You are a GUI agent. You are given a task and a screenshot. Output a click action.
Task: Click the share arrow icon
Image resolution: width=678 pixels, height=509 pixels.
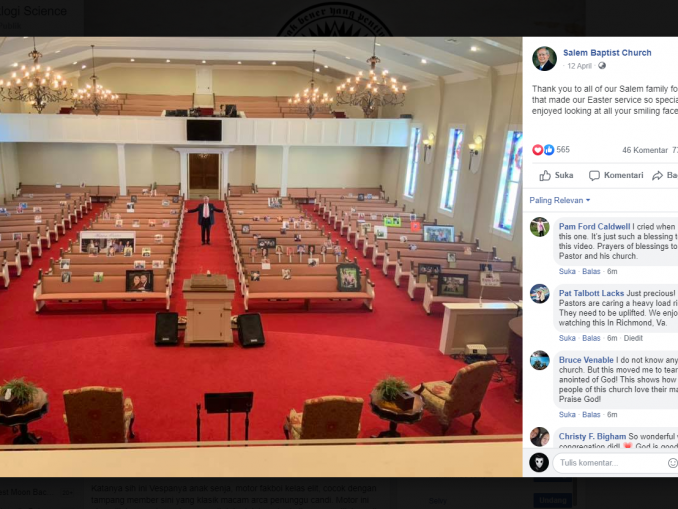click(x=657, y=176)
